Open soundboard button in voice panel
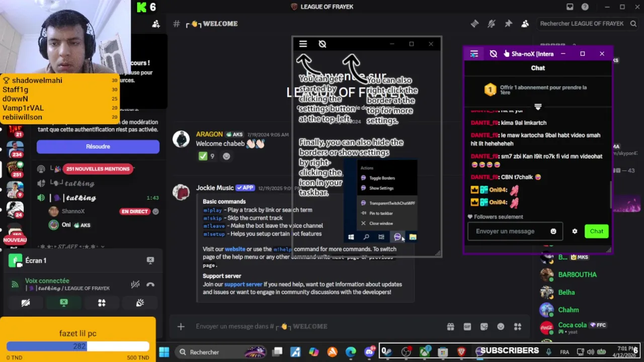Viewport: 644px width, 362px height. (140, 303)
